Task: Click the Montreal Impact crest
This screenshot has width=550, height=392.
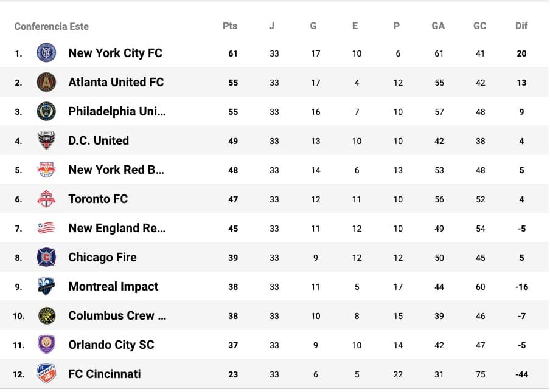Action: (46, 286)
